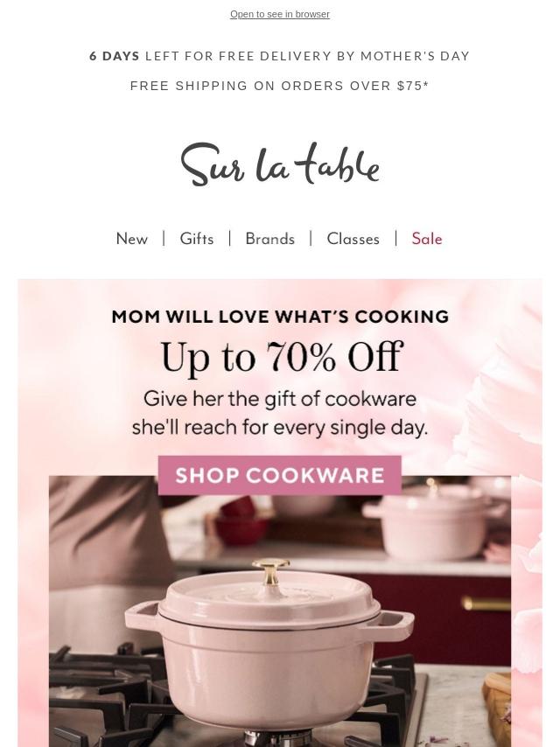Click the Shop Cookware button
The width and height of the screenshot is (560, 747).
click(280, 476)
